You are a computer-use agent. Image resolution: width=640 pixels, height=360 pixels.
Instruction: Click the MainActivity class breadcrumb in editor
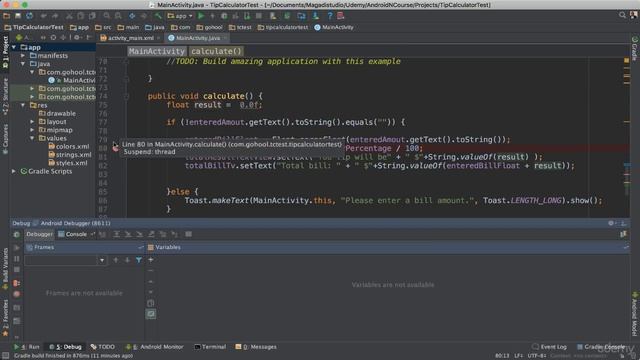(x=157, y=51)
